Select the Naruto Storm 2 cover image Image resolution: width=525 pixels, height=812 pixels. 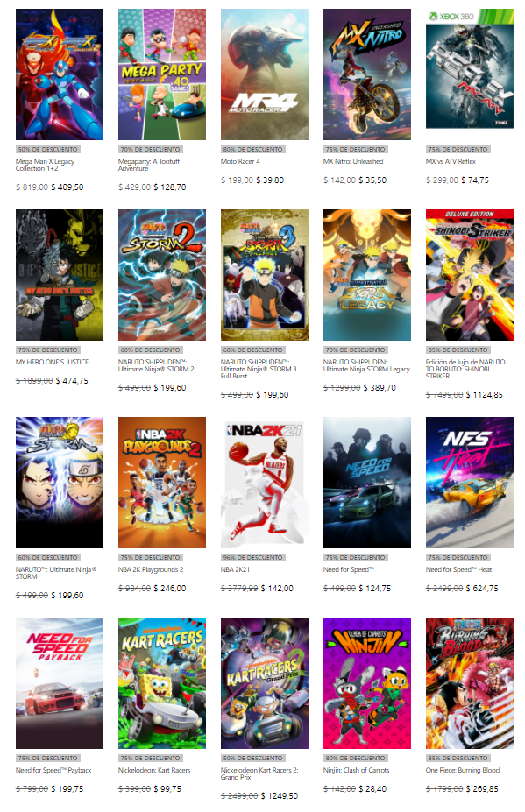pos(161,275)
